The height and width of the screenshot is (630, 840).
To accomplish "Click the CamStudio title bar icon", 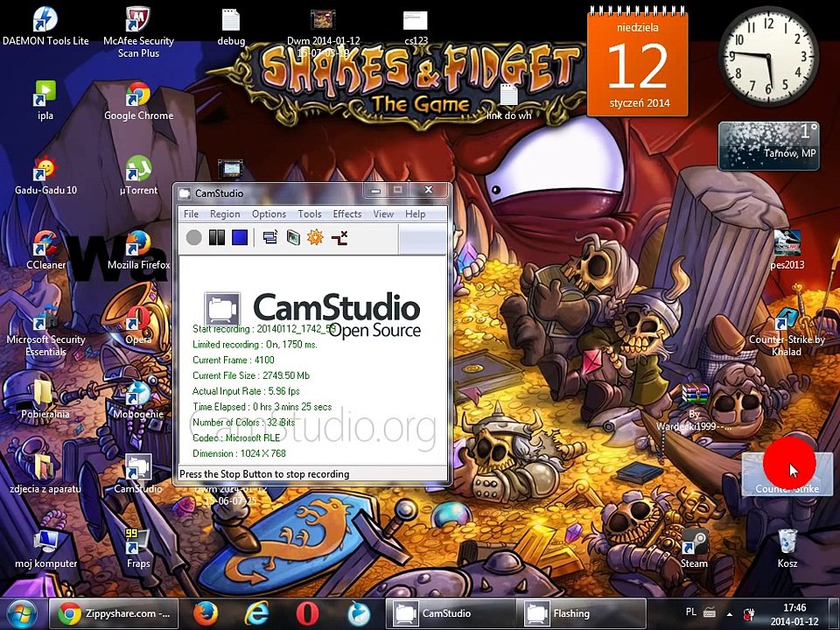I will [x=185, y=192].
